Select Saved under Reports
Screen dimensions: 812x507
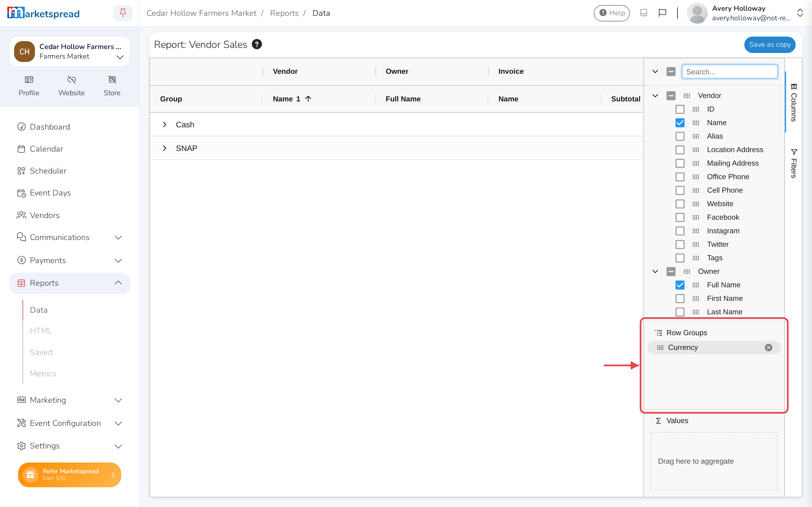click(x=41, y=352)
